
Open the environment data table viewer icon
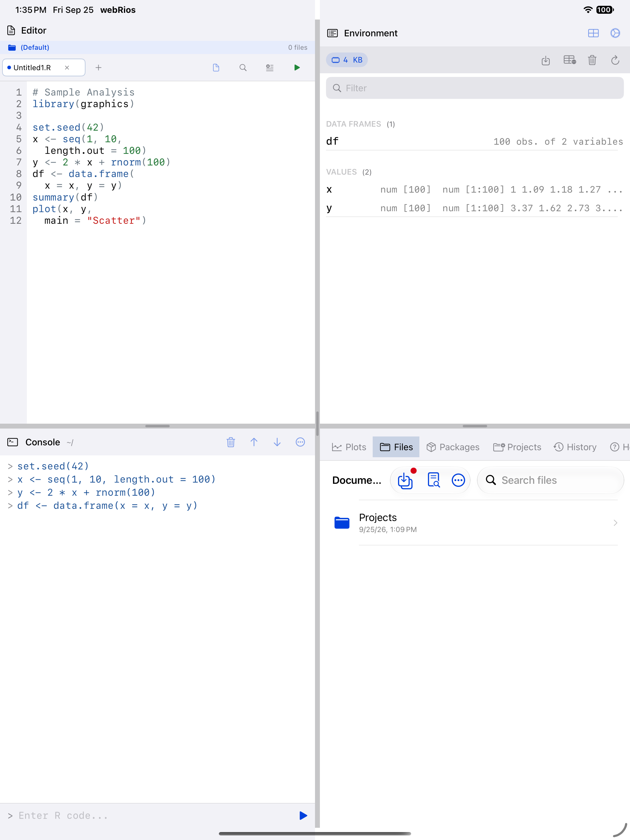[x=570, y=60]
